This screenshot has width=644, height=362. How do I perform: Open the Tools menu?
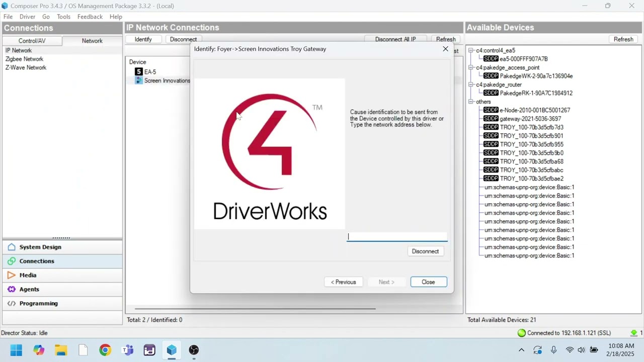tap(63, 17)
